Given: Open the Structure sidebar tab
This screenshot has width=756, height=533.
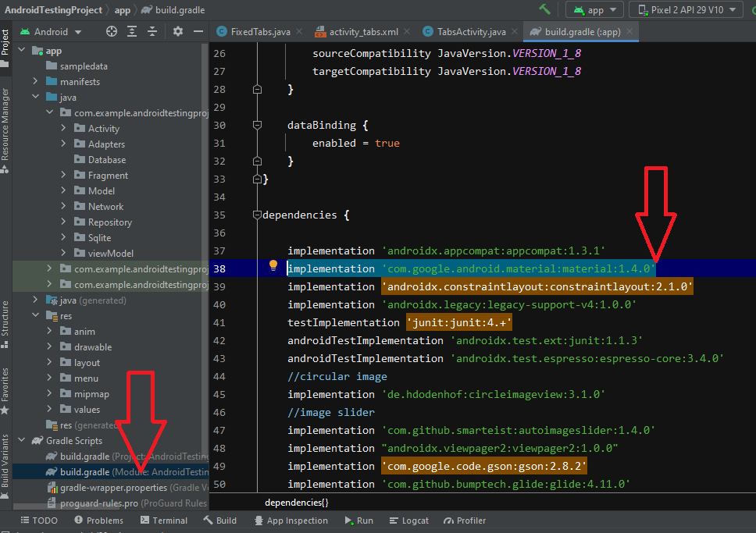Looking at the screenshot, I should coord(5,324).
